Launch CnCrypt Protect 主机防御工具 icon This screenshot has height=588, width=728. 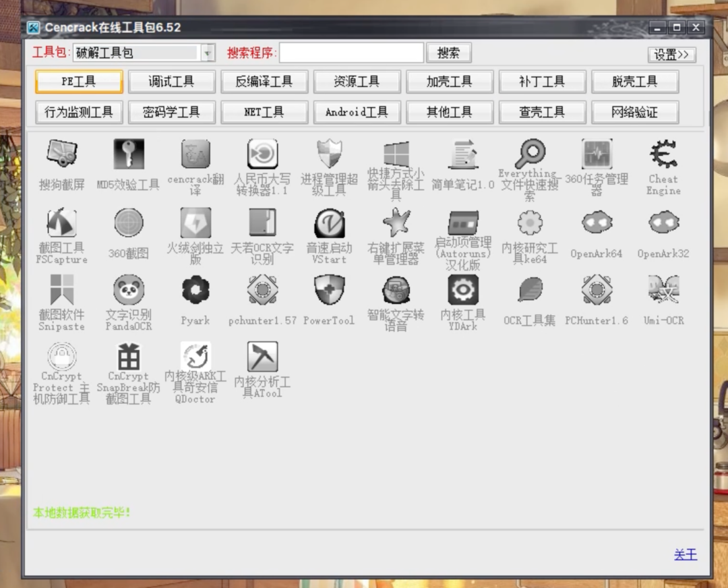(62, 356)
